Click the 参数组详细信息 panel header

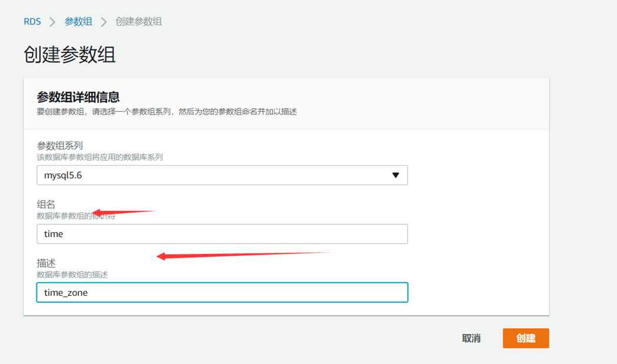pyautogui.click(x=78, y=97)
